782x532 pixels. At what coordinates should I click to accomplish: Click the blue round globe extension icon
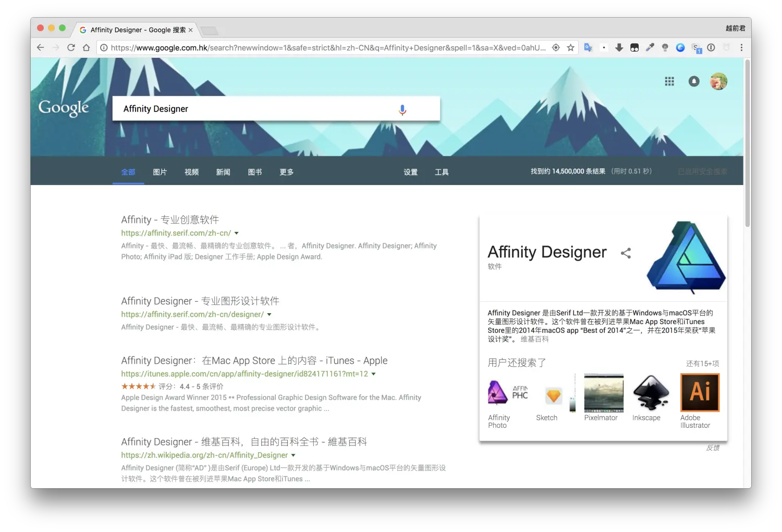coord(680,47)
